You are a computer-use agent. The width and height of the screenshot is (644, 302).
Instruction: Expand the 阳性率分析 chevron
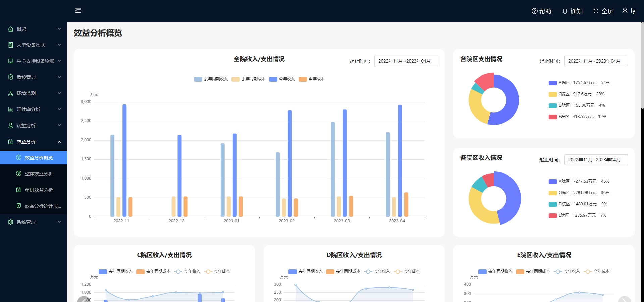59,109
